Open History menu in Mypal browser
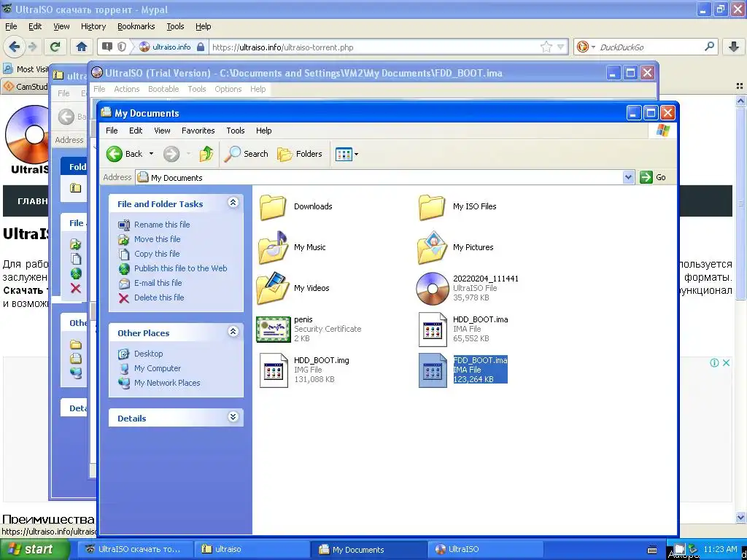The image size is (747, 560). click(x=93, y=27)
